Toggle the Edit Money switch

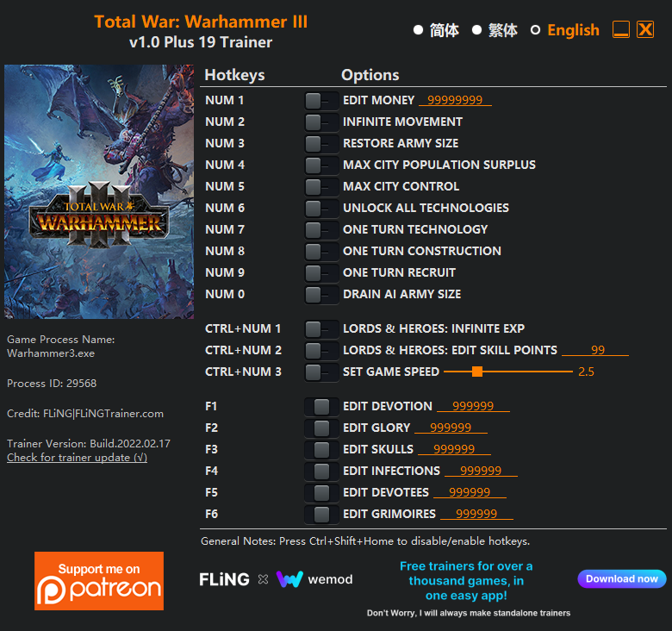point(321,101)
